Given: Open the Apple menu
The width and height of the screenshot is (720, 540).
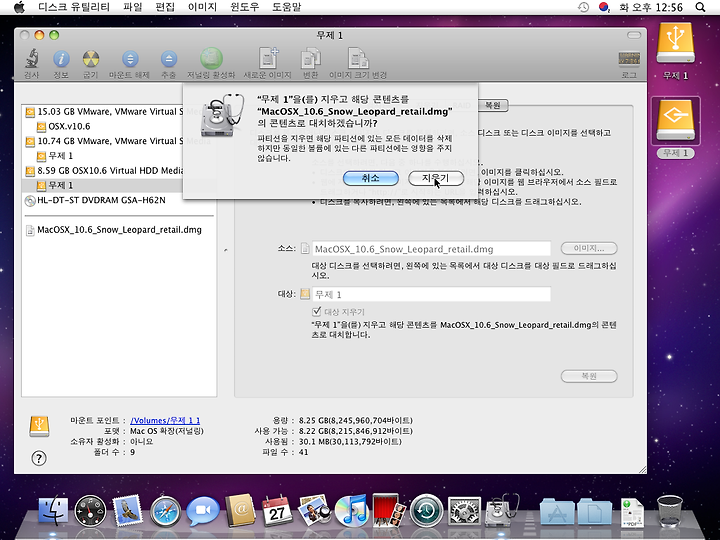Looking at the screenshot, I should point(19,7).
